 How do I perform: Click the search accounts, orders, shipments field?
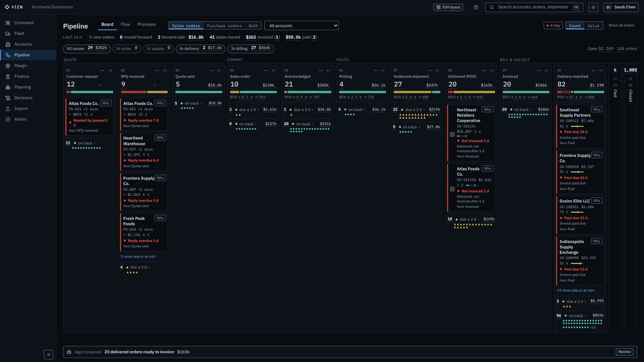pyautogui.click(x=534, y=7)
